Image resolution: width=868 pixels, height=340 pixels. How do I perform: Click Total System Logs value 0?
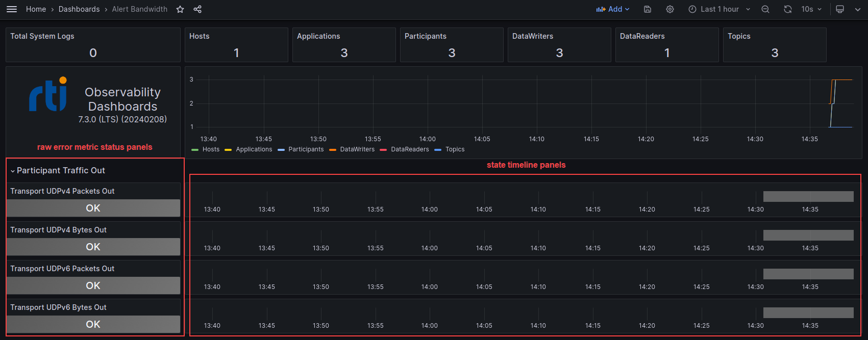coord(93,53)
